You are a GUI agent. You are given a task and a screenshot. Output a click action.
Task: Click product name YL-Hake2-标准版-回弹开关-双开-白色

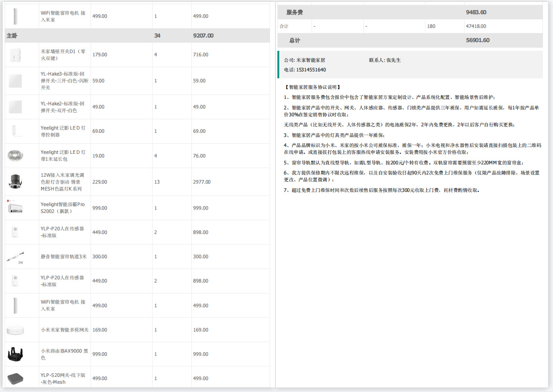pyautogui.click(x=63, y=107)
